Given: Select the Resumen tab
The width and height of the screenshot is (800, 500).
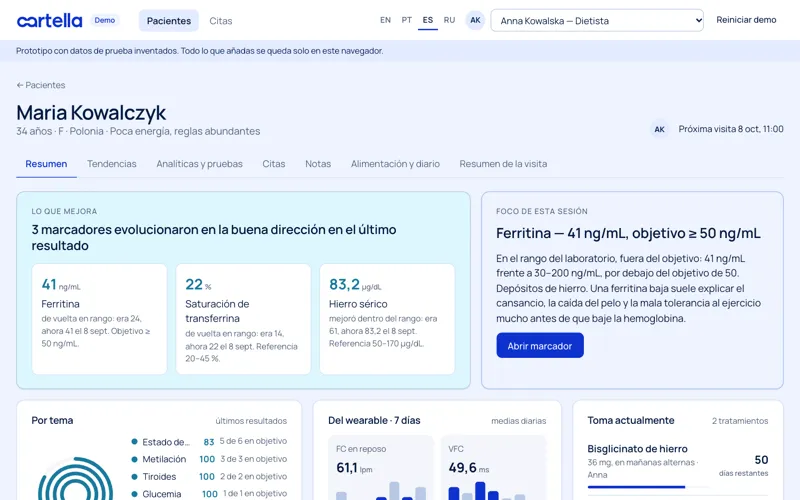Looking at the screenshot, I should (x=46, y=164).
